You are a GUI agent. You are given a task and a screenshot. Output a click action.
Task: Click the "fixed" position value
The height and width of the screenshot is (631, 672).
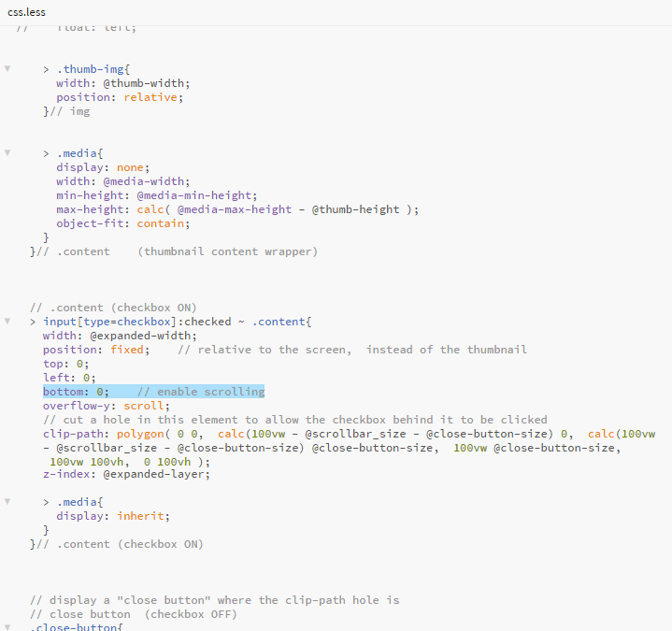pyautogui.click(x=129, y=350)
